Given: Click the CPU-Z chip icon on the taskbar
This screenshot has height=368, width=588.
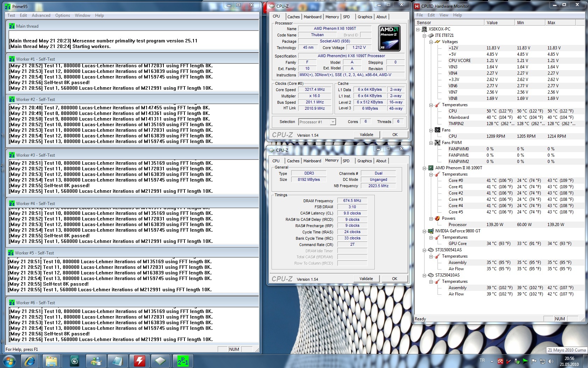Looking at the screenshot, I should click(x=160, y=361).
